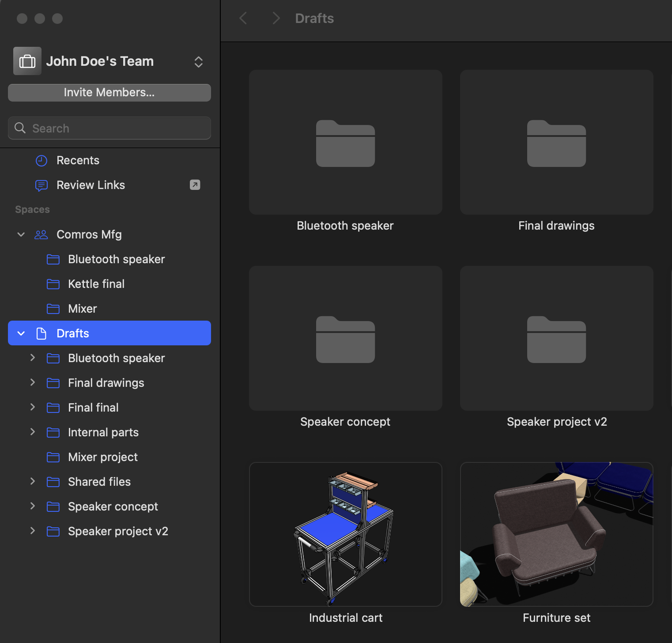Expand the Internal parts folder
This screenshot has width=672, height=643.
coord(32,432)
